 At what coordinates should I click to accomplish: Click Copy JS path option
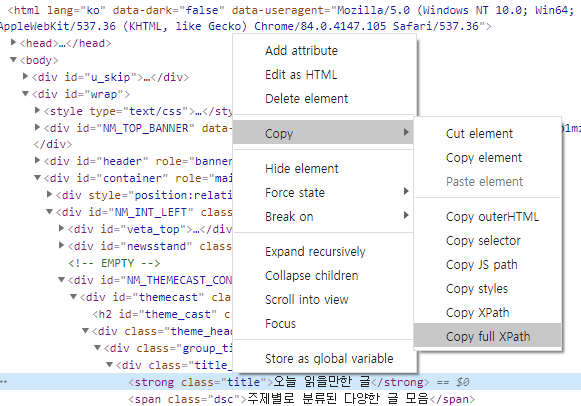click(x=481, y=265)
